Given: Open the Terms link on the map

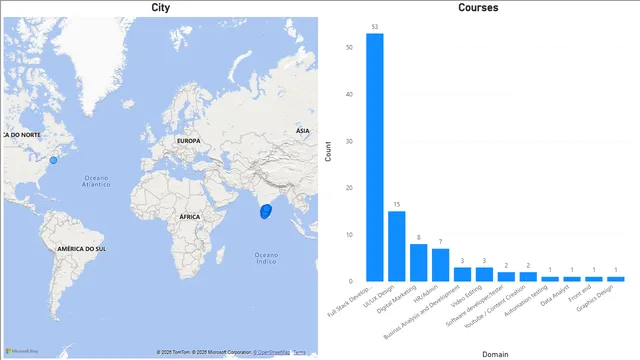Looking at the screenshot, I should coord(299,352).
